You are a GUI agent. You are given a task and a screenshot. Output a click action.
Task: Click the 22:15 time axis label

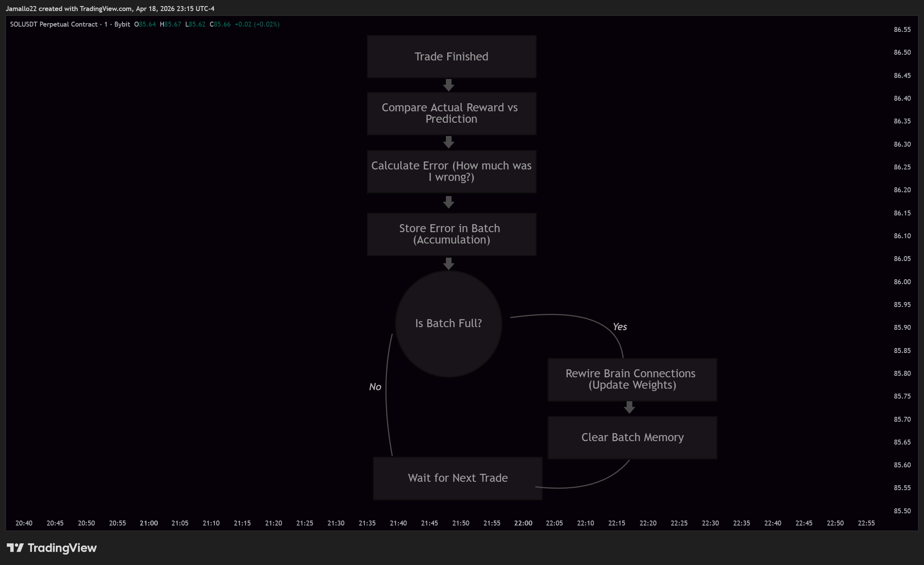click(x=617, y=523)
